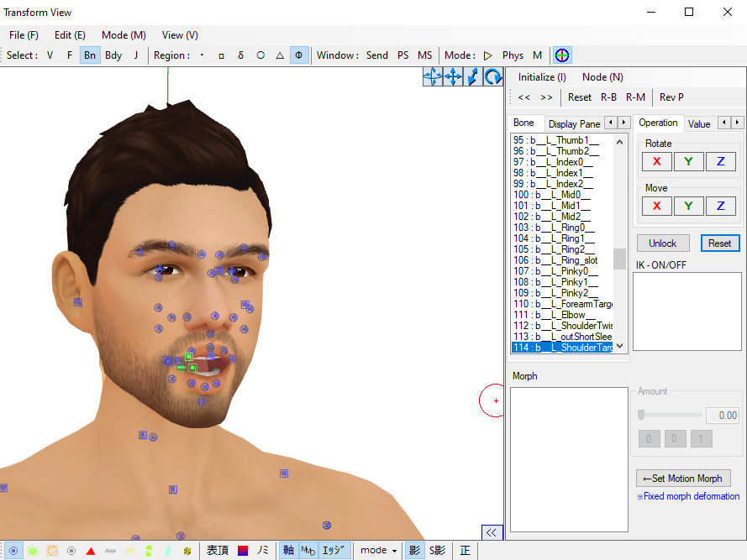This screenshot has height=560, width=747.
Task: Toggle the orange hatched display icon
Action: coord(52,551)
